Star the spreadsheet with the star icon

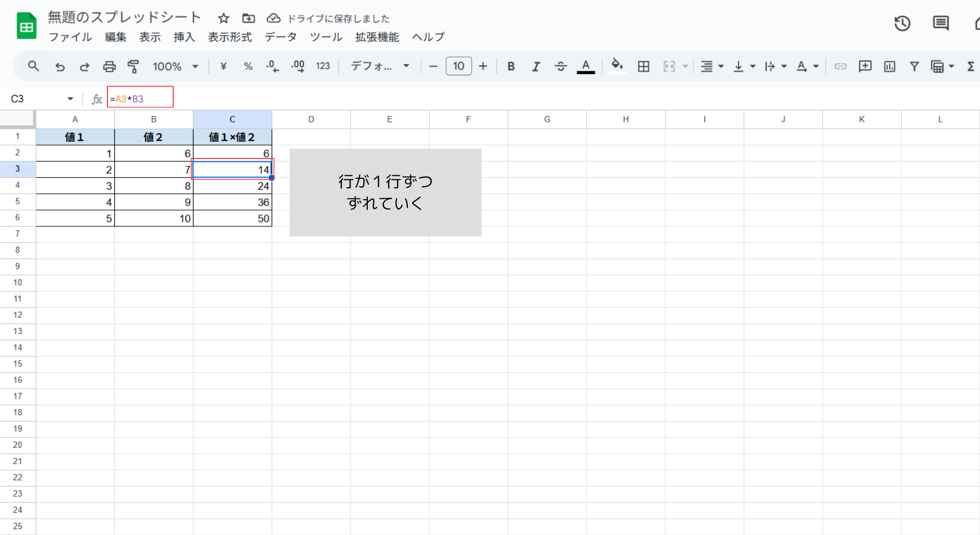pos(224,19)
